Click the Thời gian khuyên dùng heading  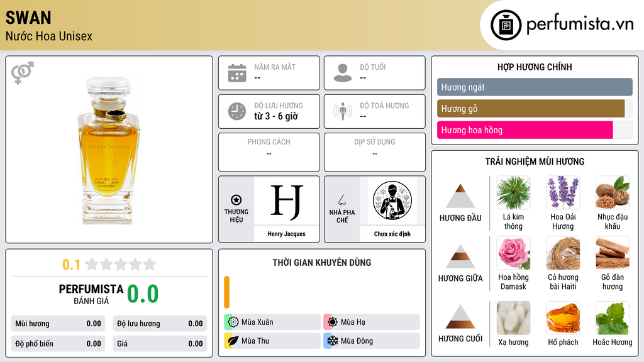(322, 263)
